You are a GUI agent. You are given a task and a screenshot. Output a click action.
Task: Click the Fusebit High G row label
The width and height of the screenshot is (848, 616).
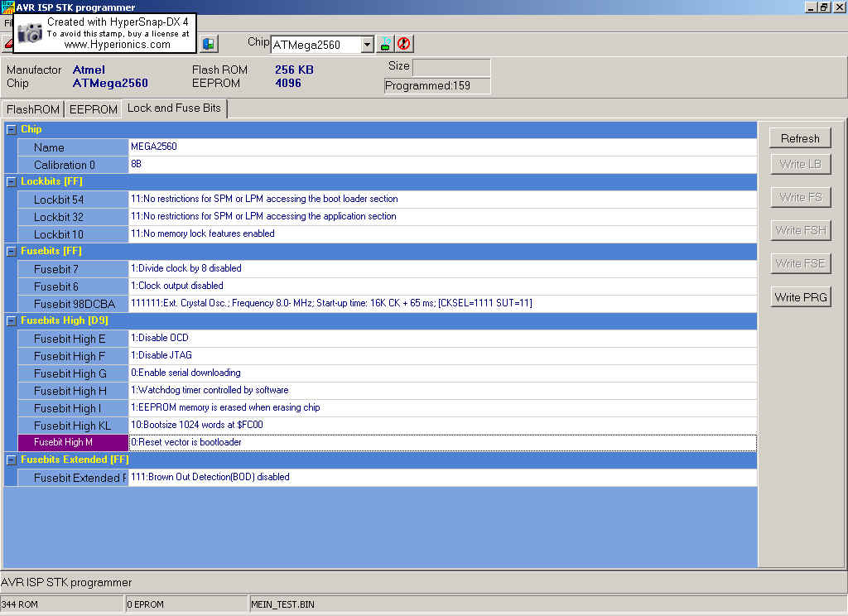tap(73, 373)
